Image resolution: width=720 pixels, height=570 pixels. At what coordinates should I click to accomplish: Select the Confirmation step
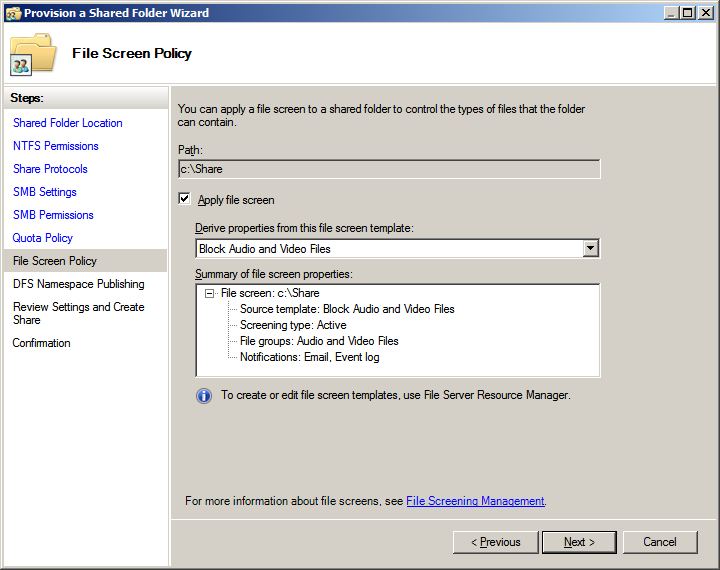(41, 343)
